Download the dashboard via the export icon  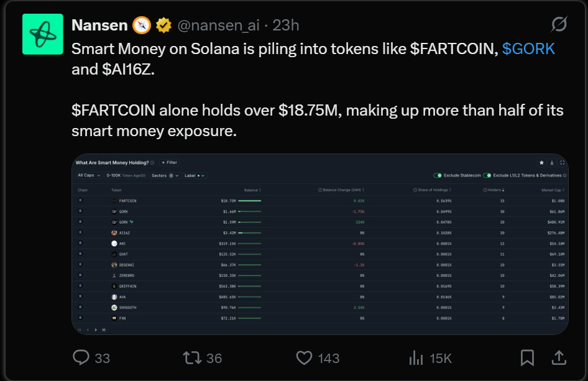pyautogui.click(x=551, y=163)
